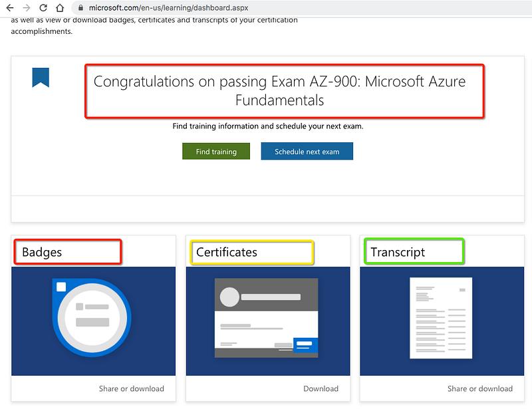This screenshot has width=532, height=409.
Task: Click the transcript document illustration
Action: click(441, 318)
